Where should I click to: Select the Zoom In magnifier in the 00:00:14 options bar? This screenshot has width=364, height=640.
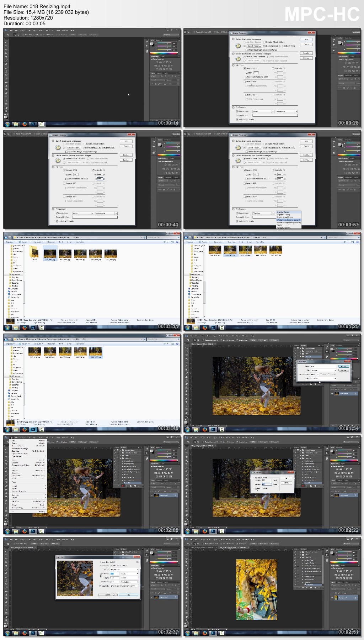(15, 35)
